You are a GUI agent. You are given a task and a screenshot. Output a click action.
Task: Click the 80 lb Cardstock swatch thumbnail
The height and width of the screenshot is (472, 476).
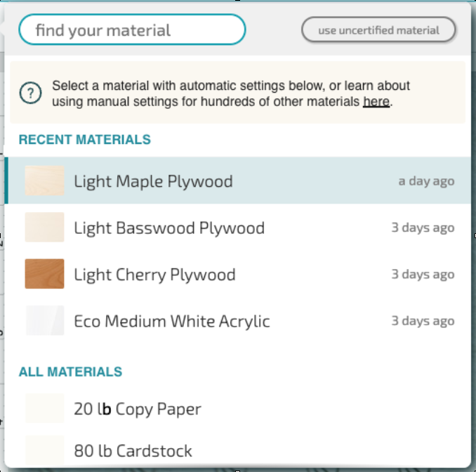pyautogui.click(x=44, y=450)
